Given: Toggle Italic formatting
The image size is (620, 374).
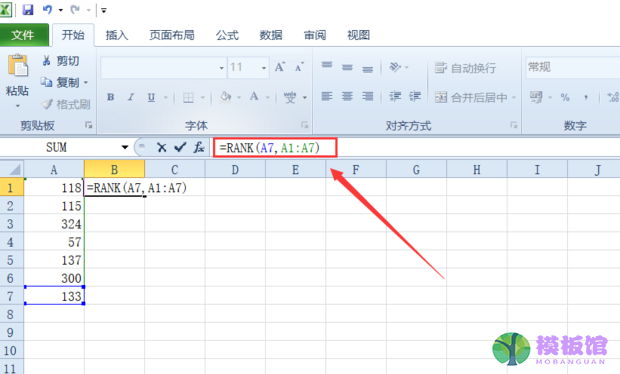Looking at the screenshot, I should [131, 97].
